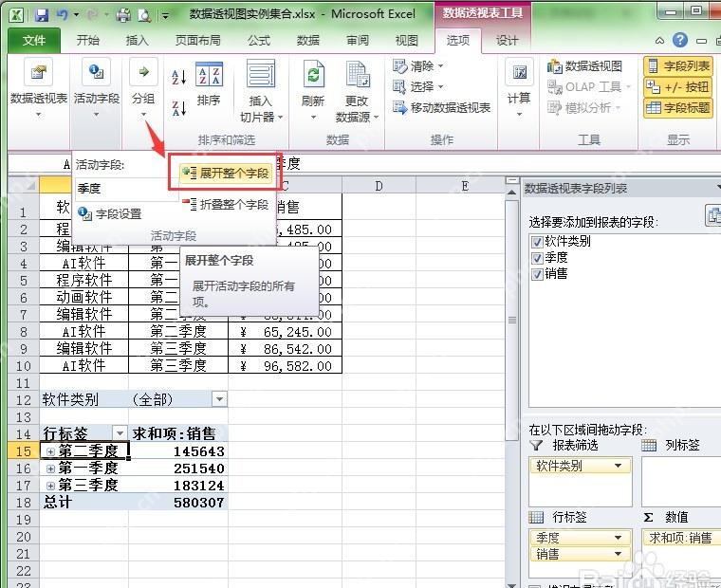The width and height of the screenshot is (721, 588).
Task: Uncheck the 销售 field checkbox
Action: click(x=537, y=274)
